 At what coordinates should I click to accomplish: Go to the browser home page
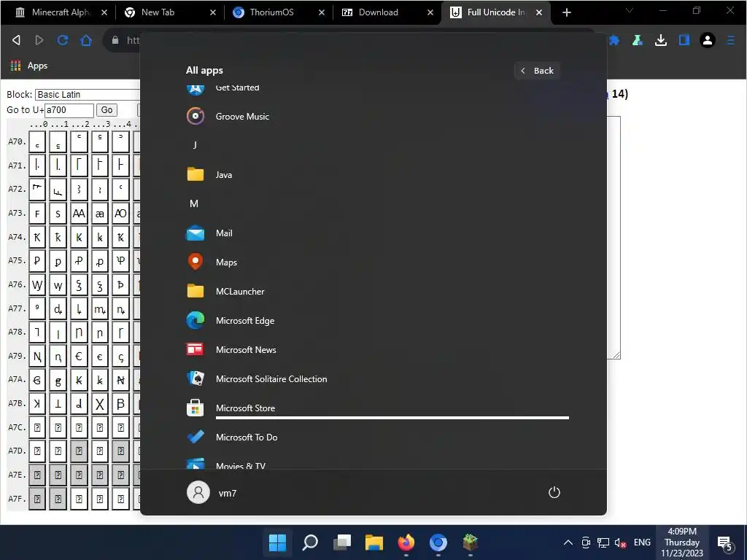pyautogui.click(x=86, y=41)
